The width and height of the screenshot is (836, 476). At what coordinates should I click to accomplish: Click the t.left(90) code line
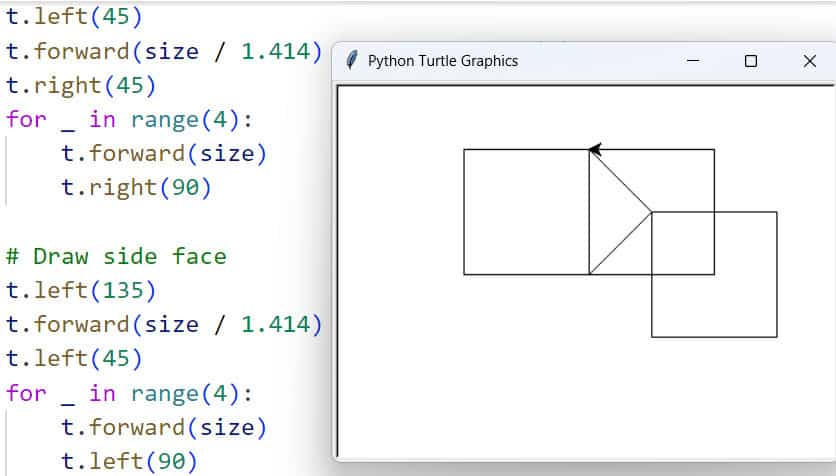tap(130, 461)
